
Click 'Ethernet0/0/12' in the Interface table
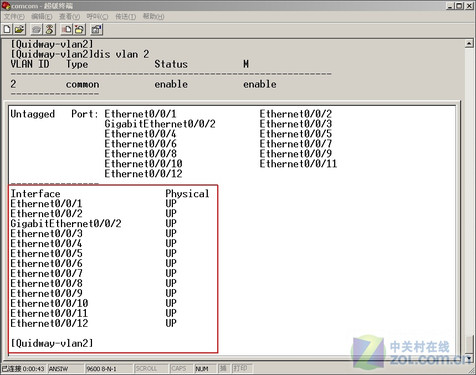[x=49, y=323]
